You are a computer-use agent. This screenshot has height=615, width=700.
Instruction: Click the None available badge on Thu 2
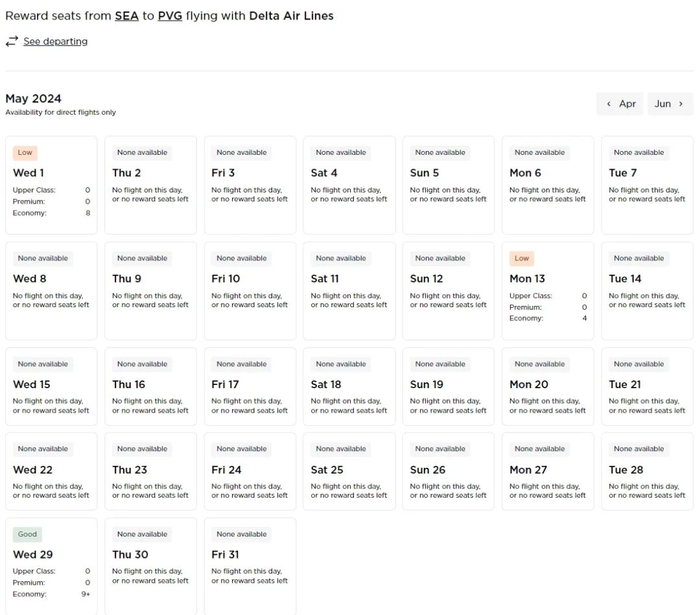[x=142, y=153]
